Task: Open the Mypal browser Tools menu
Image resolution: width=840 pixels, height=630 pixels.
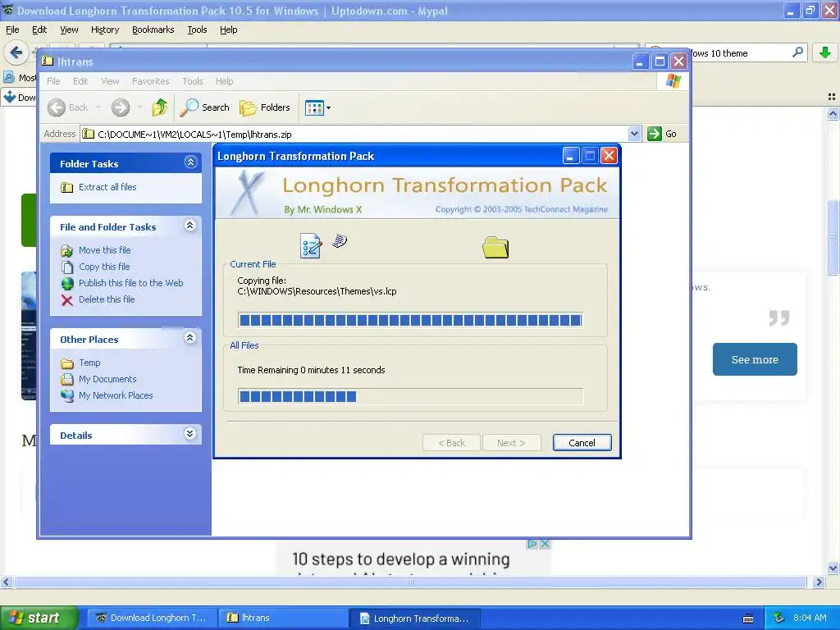Action: 197,30
